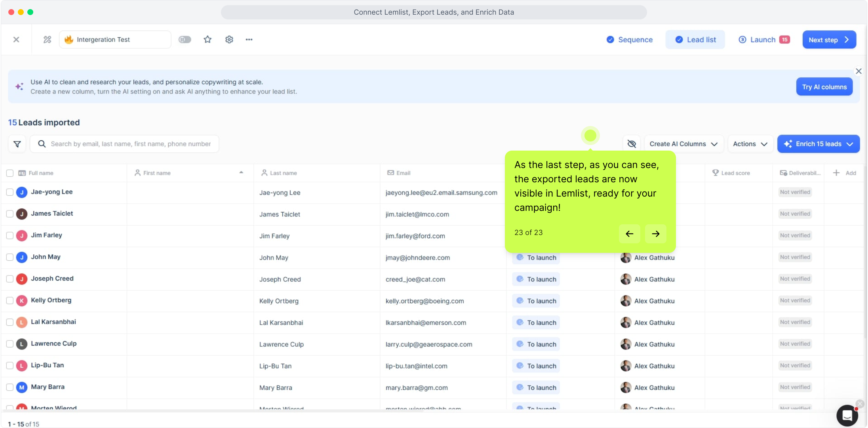Check the Lawrence Culp row checkbox

click(x=10, y=344)
